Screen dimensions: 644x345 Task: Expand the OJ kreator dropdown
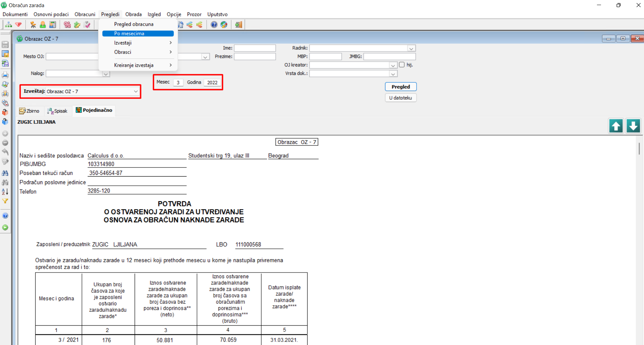pyautogui.click(x=393, y=65)
